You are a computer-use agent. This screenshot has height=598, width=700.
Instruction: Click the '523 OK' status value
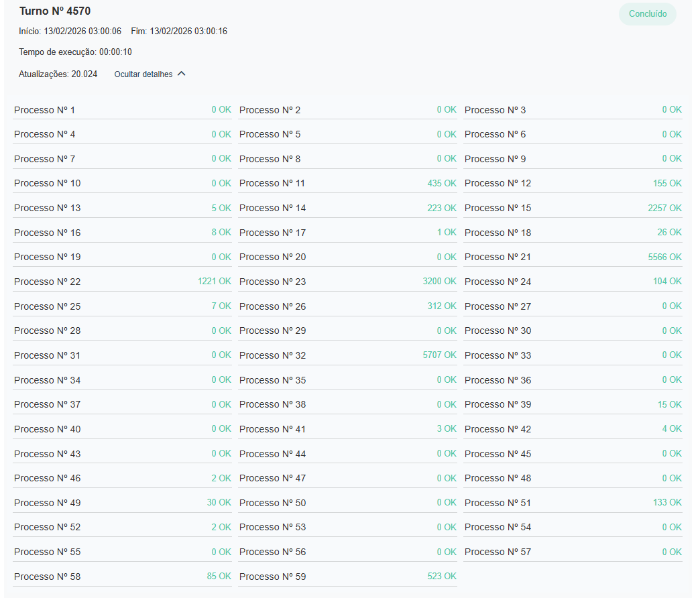(x=442, y=577)
